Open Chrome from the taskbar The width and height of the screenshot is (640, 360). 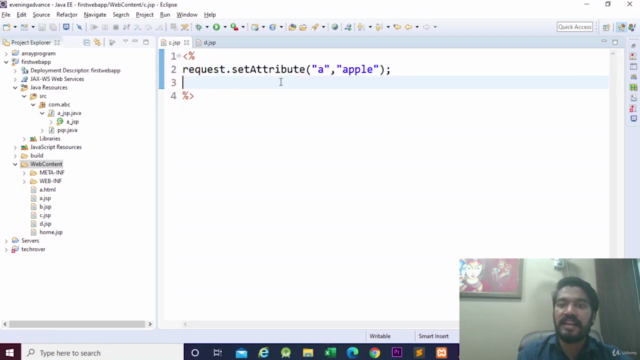[375, 353]
